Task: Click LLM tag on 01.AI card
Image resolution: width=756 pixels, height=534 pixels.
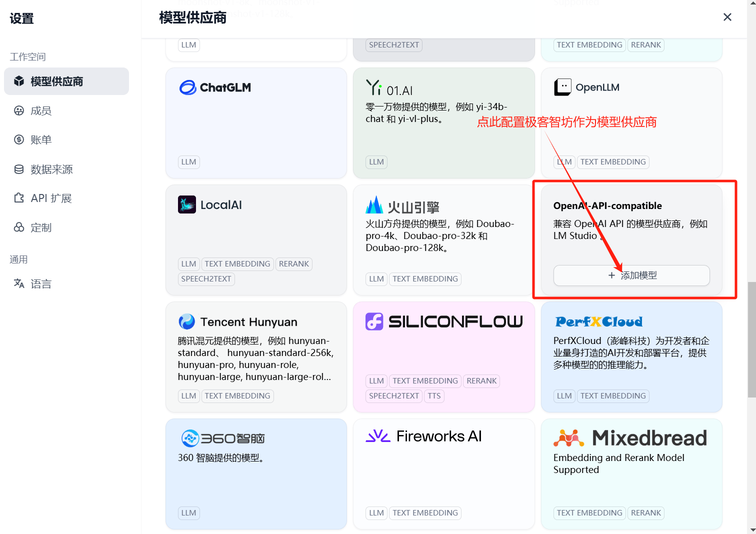Action: pos(376,162)
